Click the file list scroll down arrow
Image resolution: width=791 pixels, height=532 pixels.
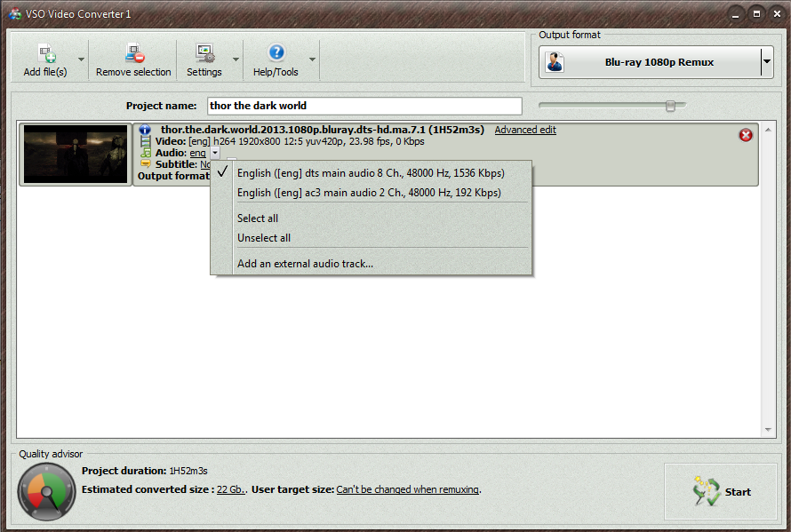point(768,430)
